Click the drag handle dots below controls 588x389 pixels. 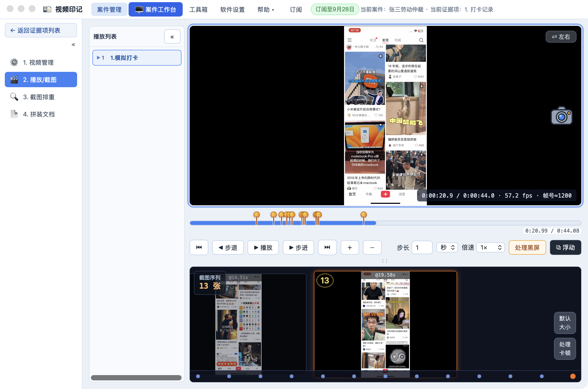click(385, 261)
